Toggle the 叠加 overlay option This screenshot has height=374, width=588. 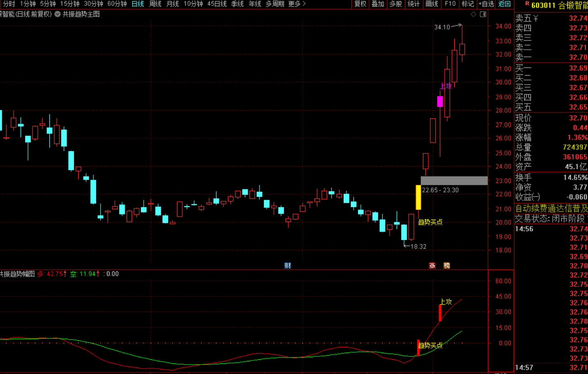click(378, 4)
